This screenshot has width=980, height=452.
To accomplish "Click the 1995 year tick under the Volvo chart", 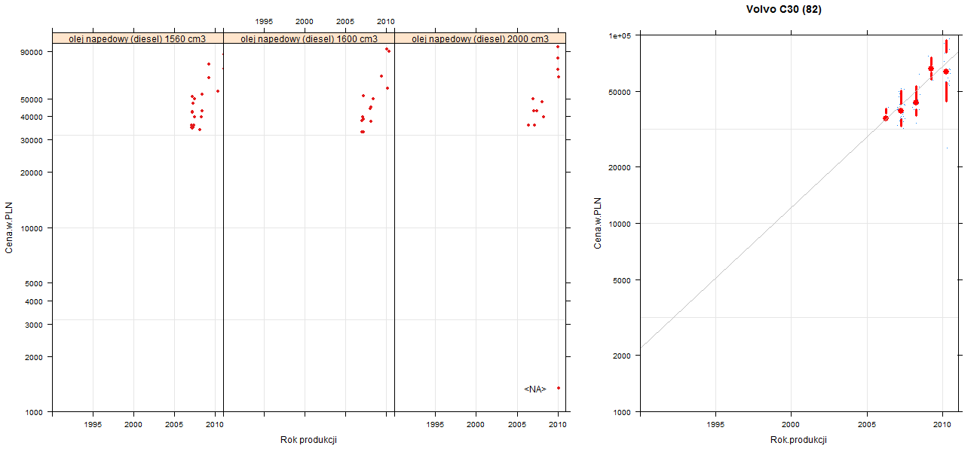I will tap(715, 425).
